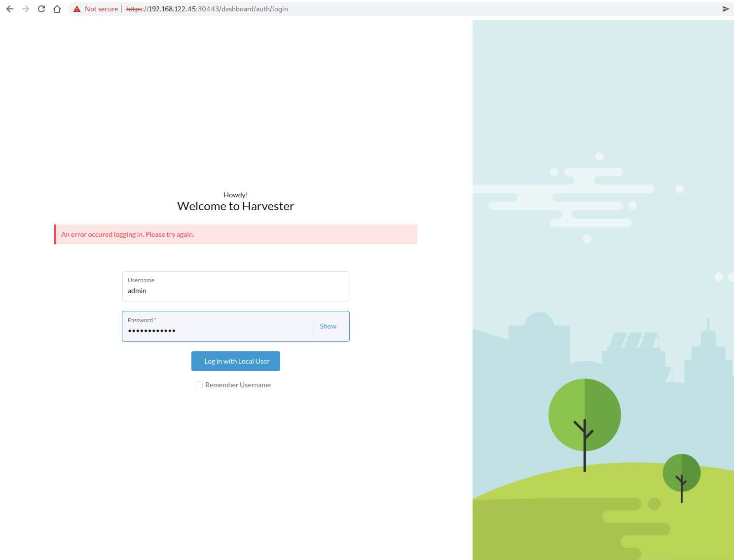Click the Welcome to Harvester heading

236,206
